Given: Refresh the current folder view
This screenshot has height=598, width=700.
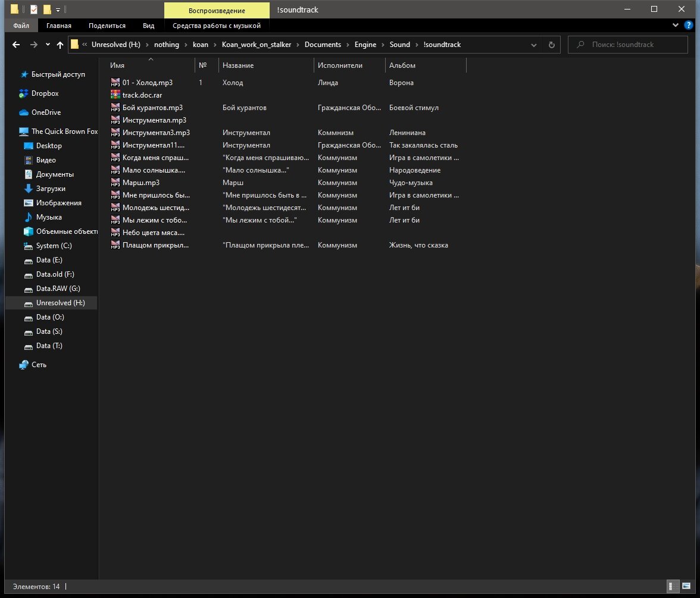Looking at the screenshot, I should 551,45.
